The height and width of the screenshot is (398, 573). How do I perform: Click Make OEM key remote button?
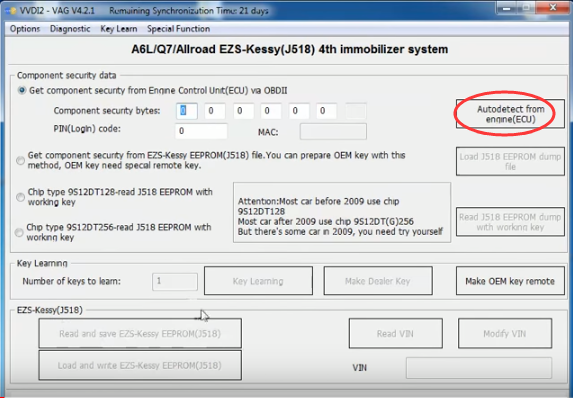click(510, 281)
